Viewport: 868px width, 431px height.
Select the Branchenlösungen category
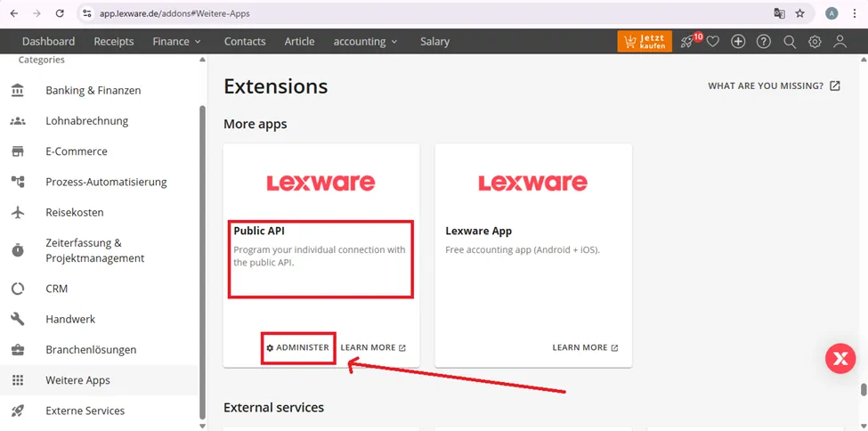pos(100,350)
